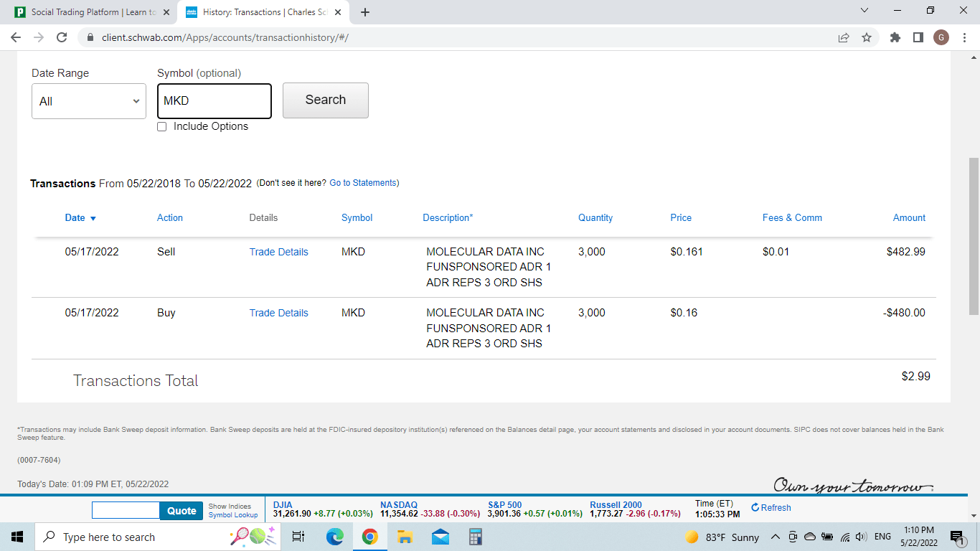The height and width of the screenshot is (551, 980).
Task: Open the Chrome side panel icon
Action: (918, 37)
